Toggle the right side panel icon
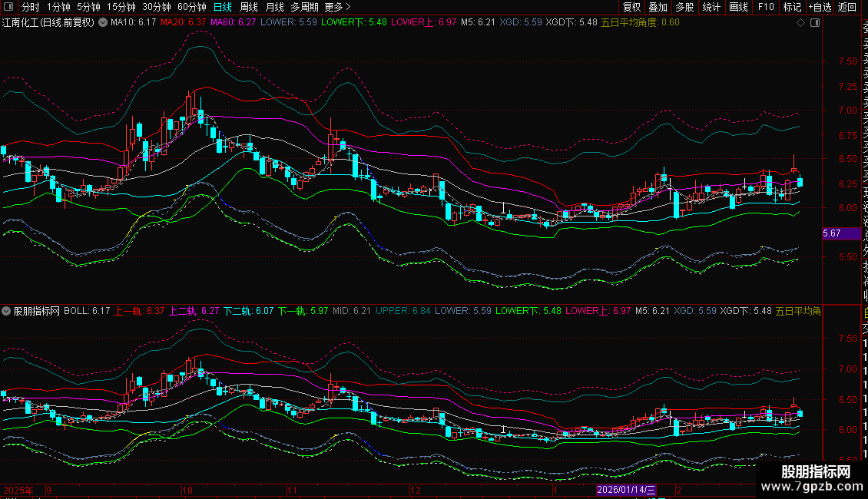Screen dimensions: 868x499 coord(815,23)
